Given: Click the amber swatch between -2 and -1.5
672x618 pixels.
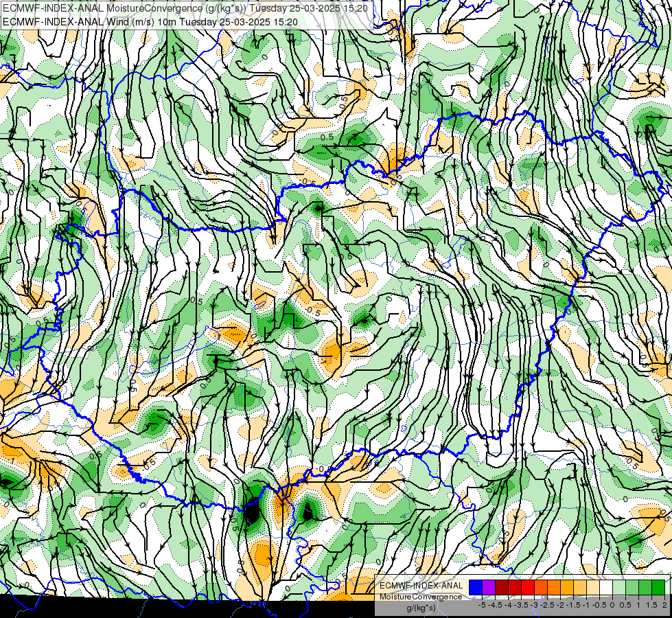Looking at the screenshot, I should (x=567, y=588).
